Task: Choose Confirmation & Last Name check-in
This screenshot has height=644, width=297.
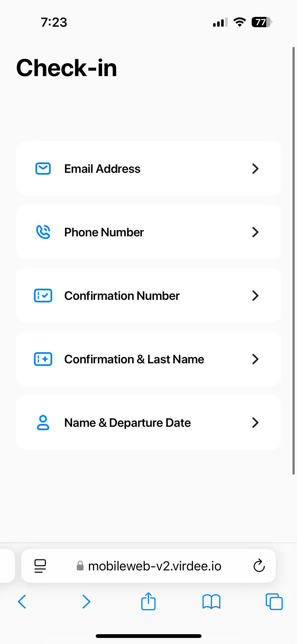Action: (148, 359)
